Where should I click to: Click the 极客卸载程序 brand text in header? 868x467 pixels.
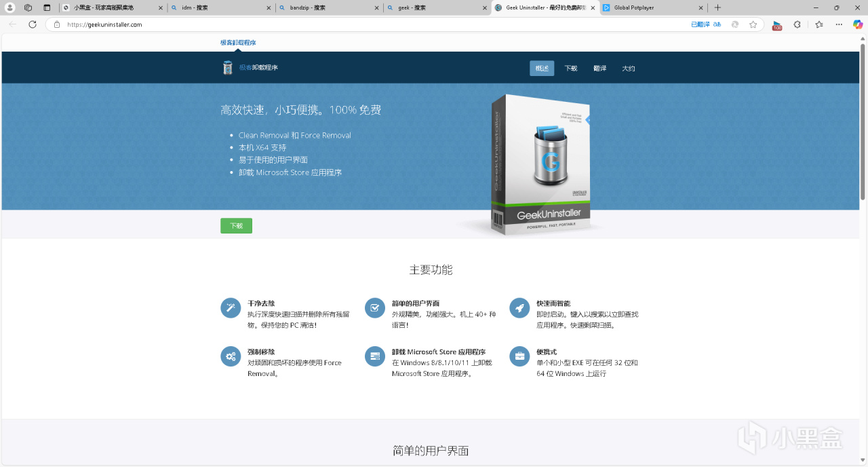pyautogui.click(x=258, y=67)
